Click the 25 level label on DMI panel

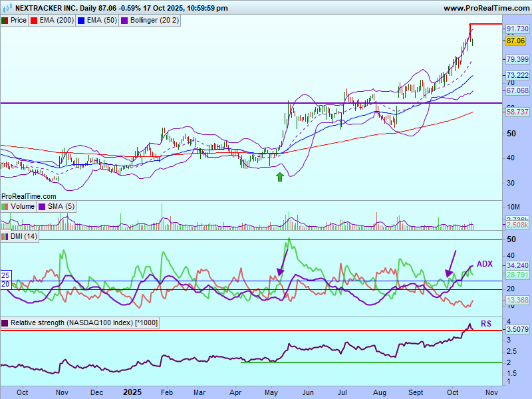pyautogui.click(x=5, y=275)
